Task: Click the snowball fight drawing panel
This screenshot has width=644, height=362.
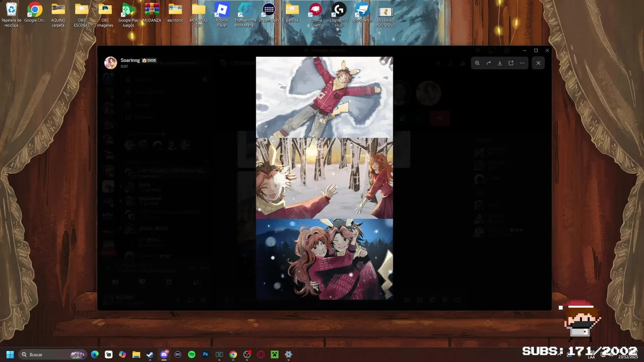Action: pyautogui.click(x=325, y=178)
